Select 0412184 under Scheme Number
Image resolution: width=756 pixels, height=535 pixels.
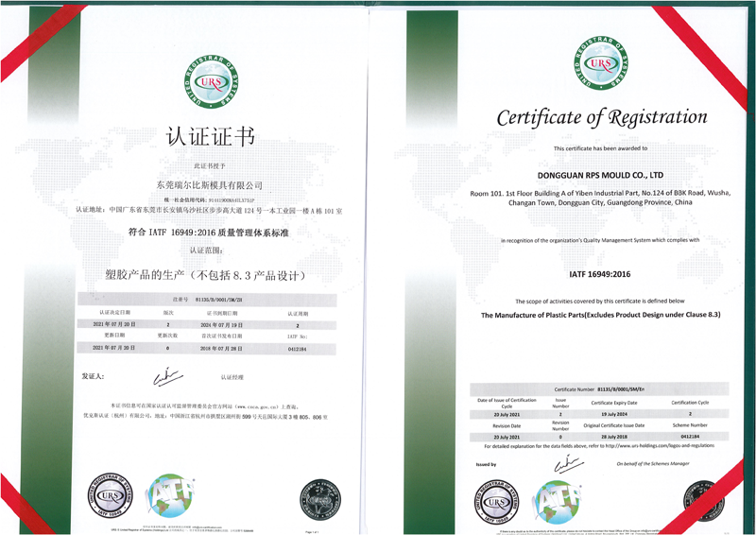coord(690,436)
